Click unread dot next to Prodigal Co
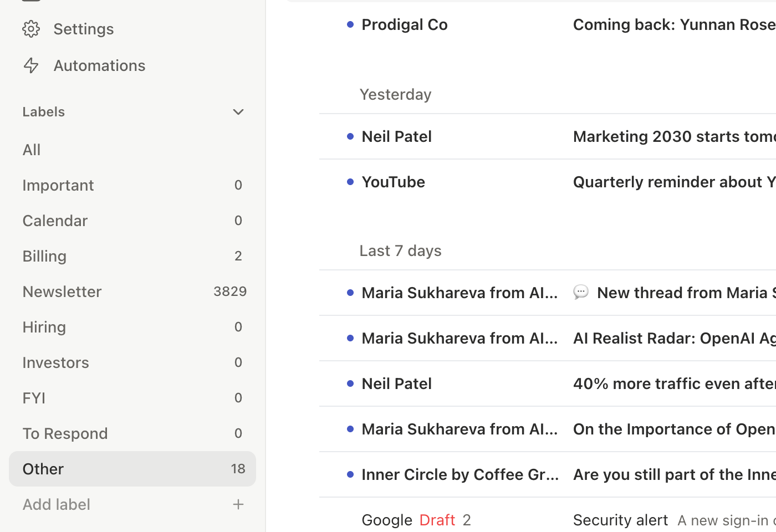Screen dimensions: 776x532 (350, 24)
